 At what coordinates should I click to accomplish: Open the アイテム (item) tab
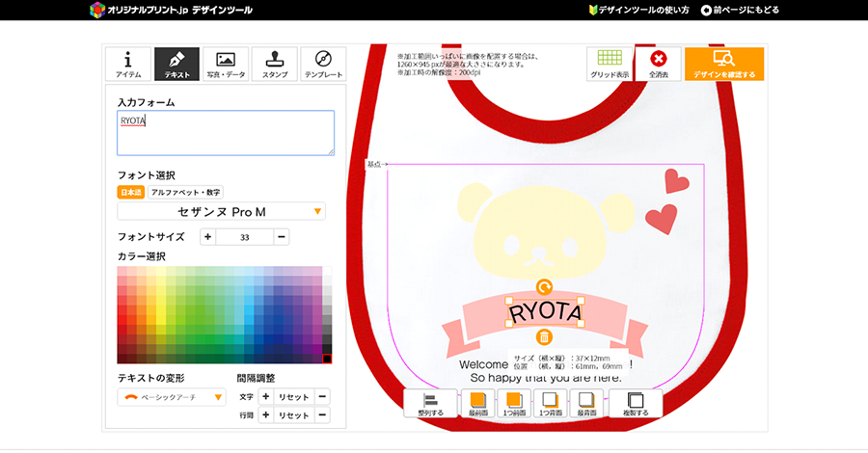point(128,65)
